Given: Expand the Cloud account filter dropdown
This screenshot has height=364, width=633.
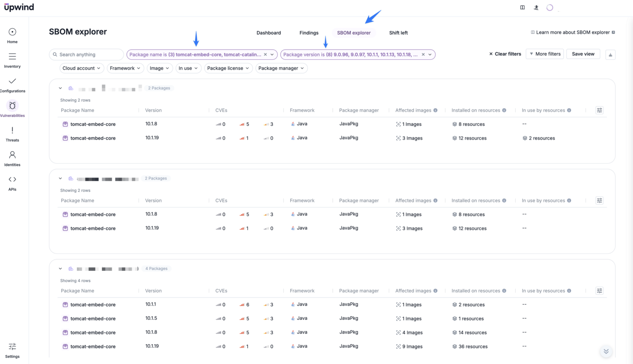Looking at the screenshot, I should pos(81,68).
